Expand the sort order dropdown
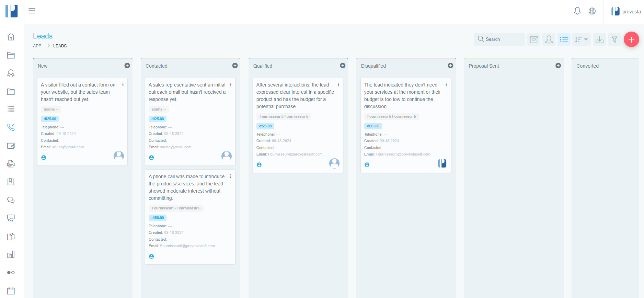Image resolution: width=644 pixels, height=298 pixels. 581,39
